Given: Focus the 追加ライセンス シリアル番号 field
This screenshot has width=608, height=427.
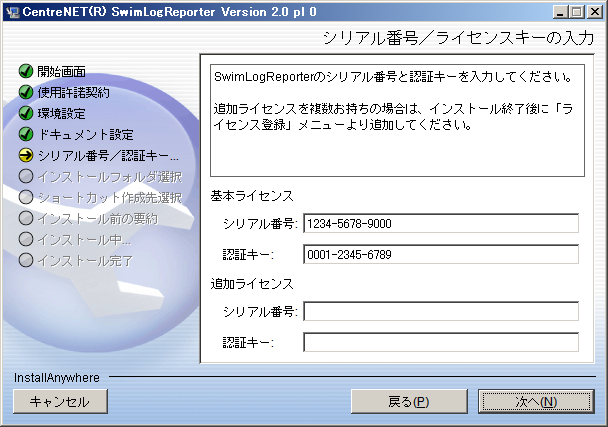Looking at the screenshot, I should click(x=441, y=311).
